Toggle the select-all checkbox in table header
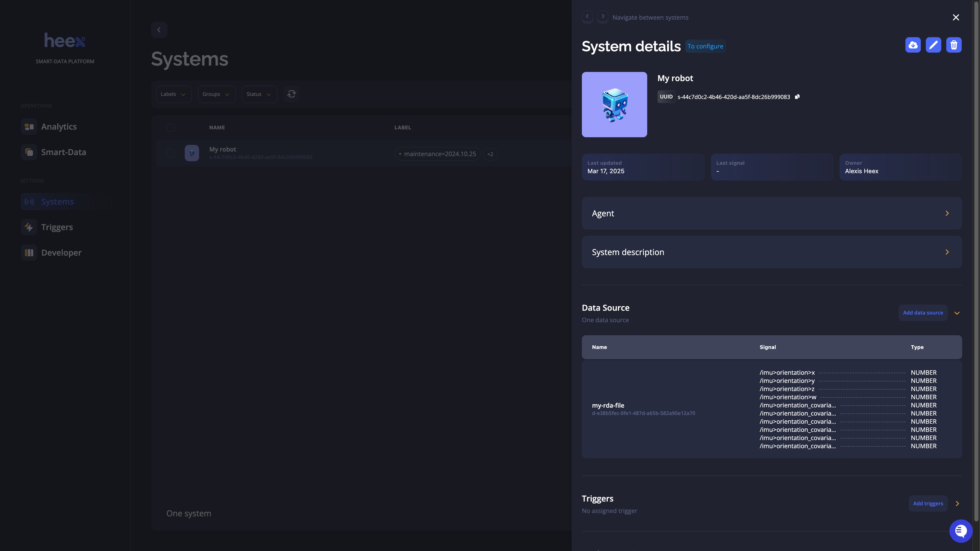980x551 pixels. tap(170, 127)
